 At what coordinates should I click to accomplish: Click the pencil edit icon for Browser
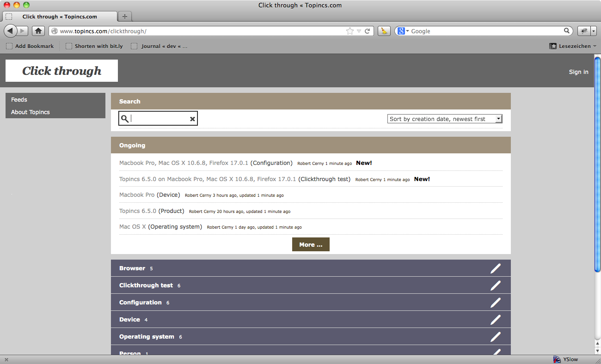click(495, 268)
